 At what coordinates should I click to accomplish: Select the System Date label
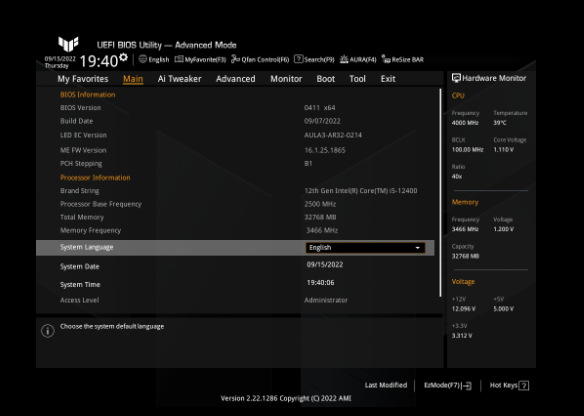click(x=80, y=267)
